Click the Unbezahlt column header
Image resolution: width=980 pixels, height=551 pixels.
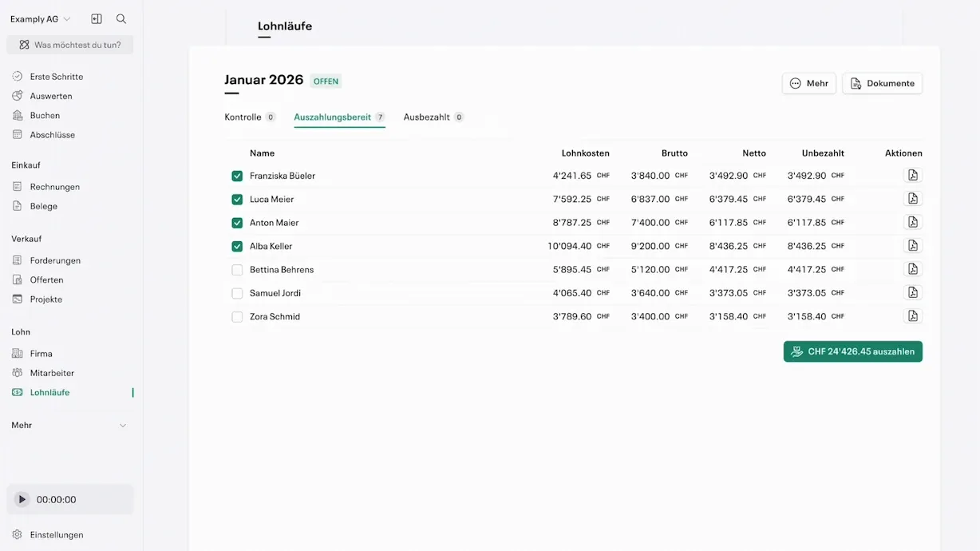click(823, 153)
